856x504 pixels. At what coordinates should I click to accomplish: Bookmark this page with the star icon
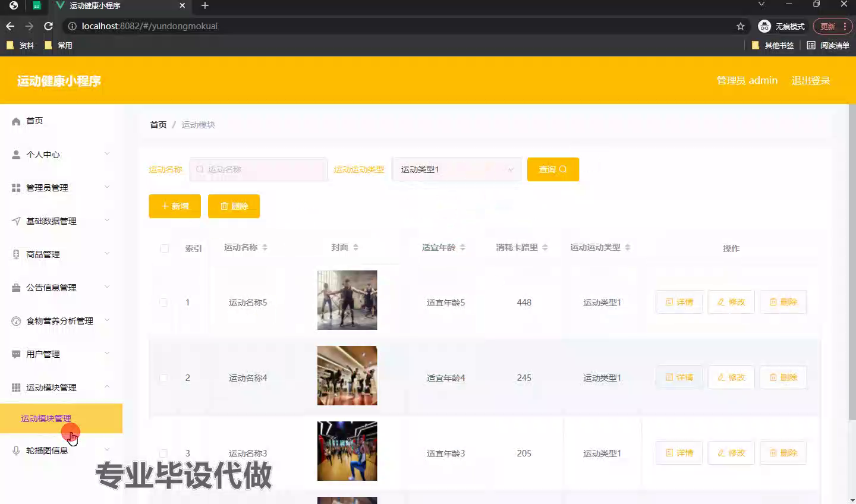[741, 26]
